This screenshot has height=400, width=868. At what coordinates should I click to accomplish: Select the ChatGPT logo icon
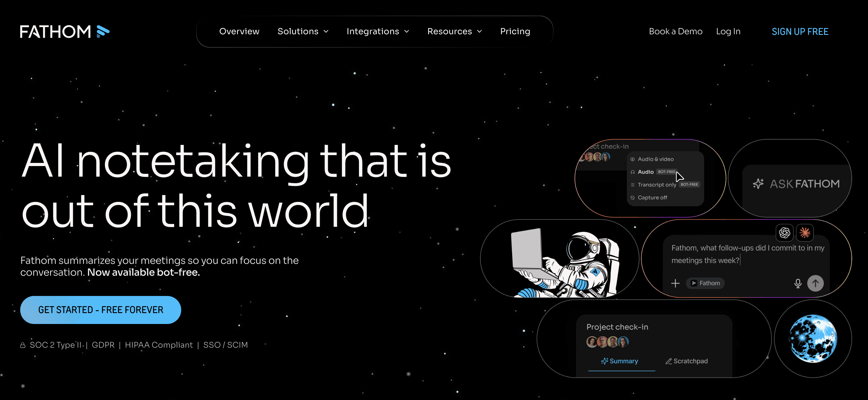coord(785,233)
